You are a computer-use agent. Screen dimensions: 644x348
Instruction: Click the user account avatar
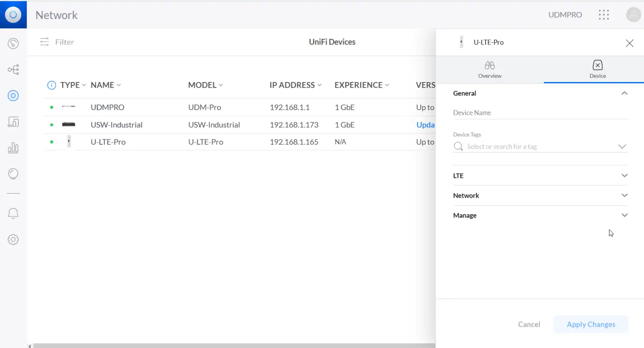tap(633, 15)
